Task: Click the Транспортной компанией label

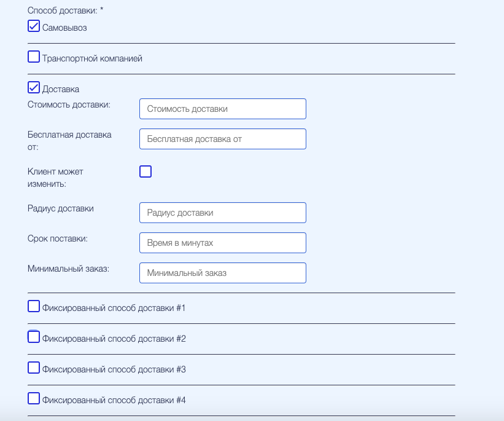Action: (x=92, y=58)
